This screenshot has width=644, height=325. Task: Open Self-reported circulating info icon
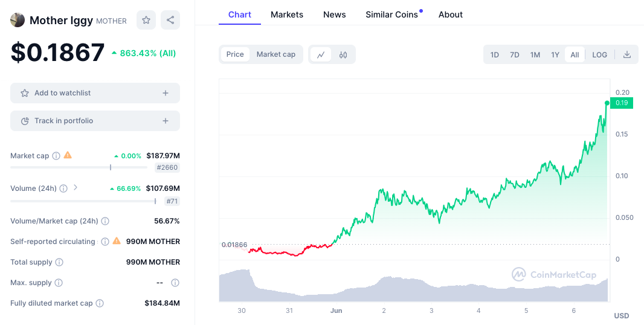pyautogui.click(x=105, y=242)
